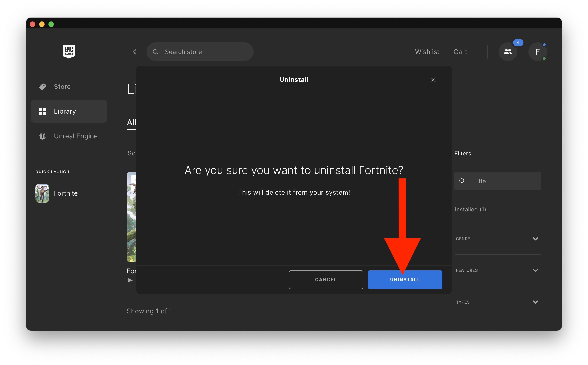The height and width of the screenshot is (365, 588).
Task: Expand the Genre filter
Action: click(535, 239)
